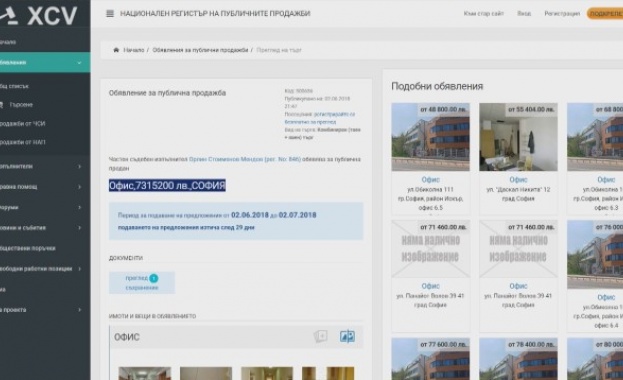Click second property photo thumbnail under ОФИС

tap(206, 373)
